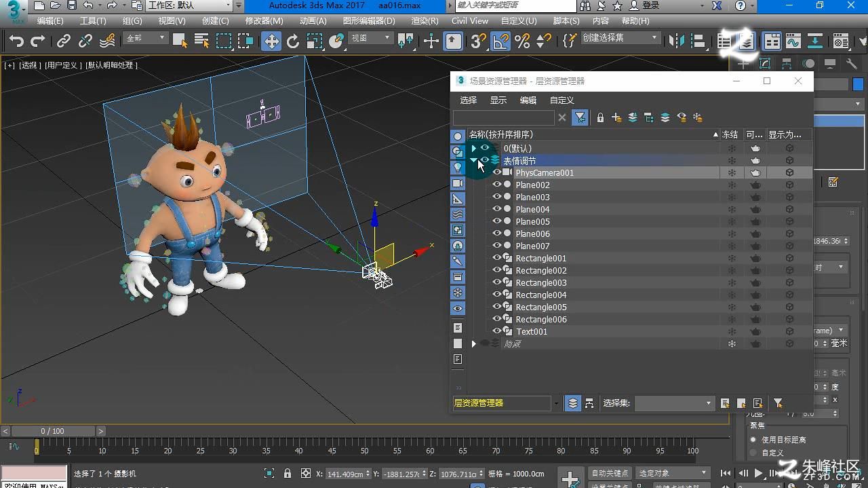Viewport: 868px width, 488px height.
Task: Activate the Select and Move tool
Action: point(271,41)
